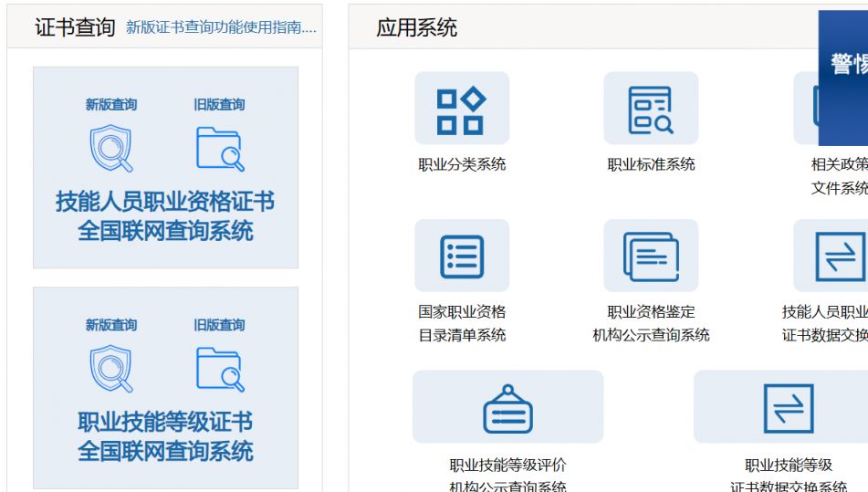The width and height of the screenshot is (868, 492).
Task: Click the 证书查询 section heading
Action: pos(75,27)
